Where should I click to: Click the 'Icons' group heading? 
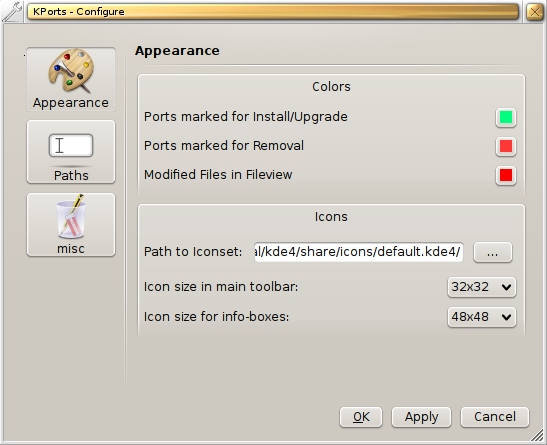(x=331, y=217)
